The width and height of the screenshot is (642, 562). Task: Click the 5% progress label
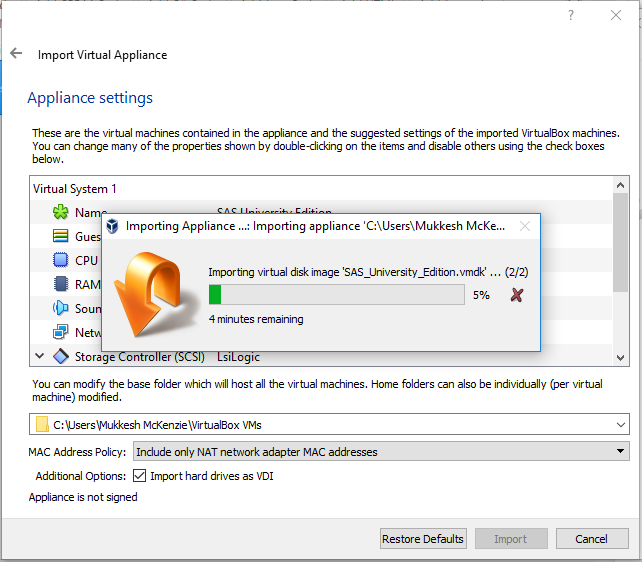point(481,295)
